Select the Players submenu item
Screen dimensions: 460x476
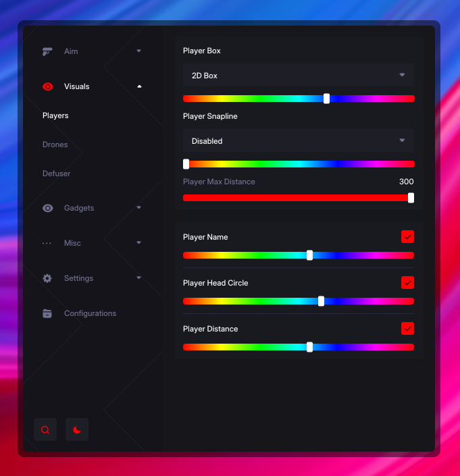(55, 115)
